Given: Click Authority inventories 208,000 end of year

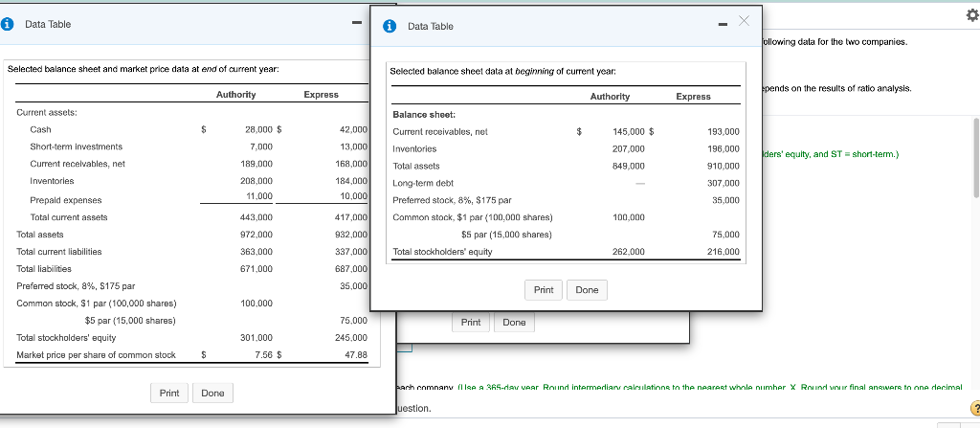Looking at the screenshot, I should click(x=256, y=181).
